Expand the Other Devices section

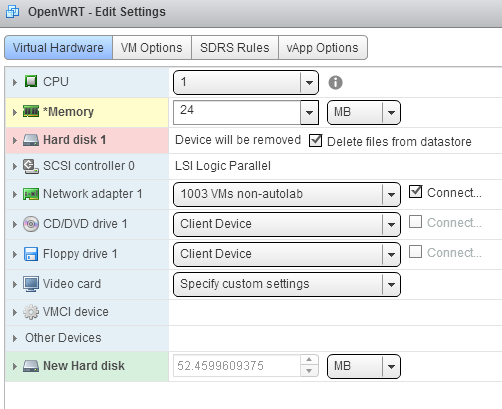point(15,338)
